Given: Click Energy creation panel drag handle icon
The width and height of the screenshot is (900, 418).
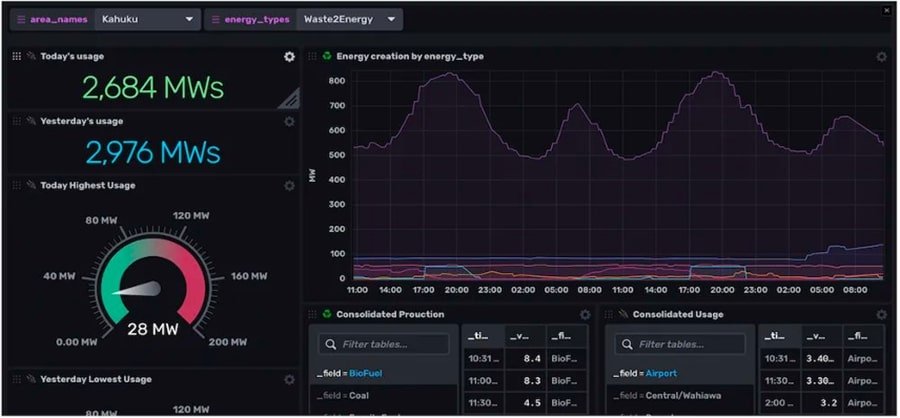Looking at the screenshot, I should (x=312, y=57).
